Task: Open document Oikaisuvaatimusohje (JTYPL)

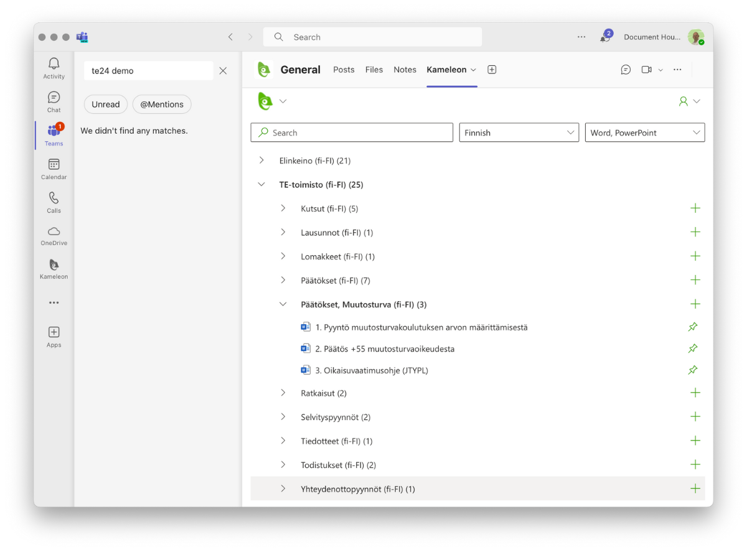Action: (x=372, y=370)
